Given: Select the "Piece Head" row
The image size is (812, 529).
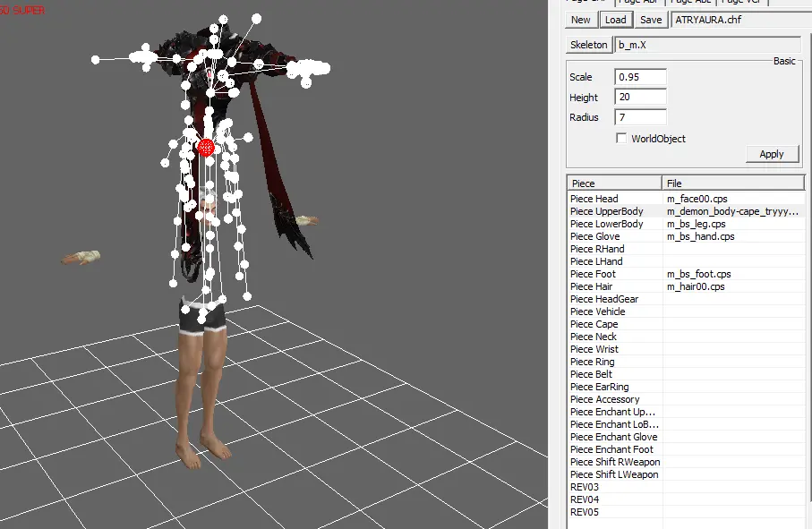Looking at the screenshot, I should 686,199.
